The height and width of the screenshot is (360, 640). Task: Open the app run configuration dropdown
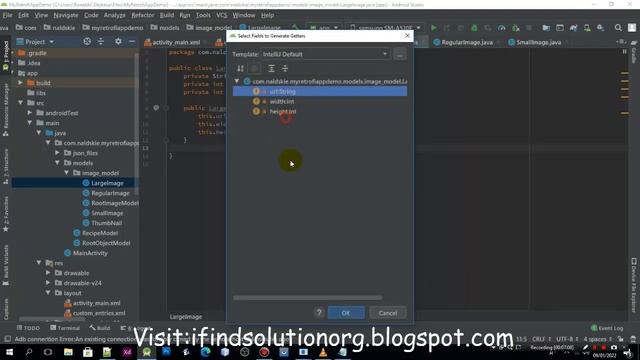click(x=324, y=28)
